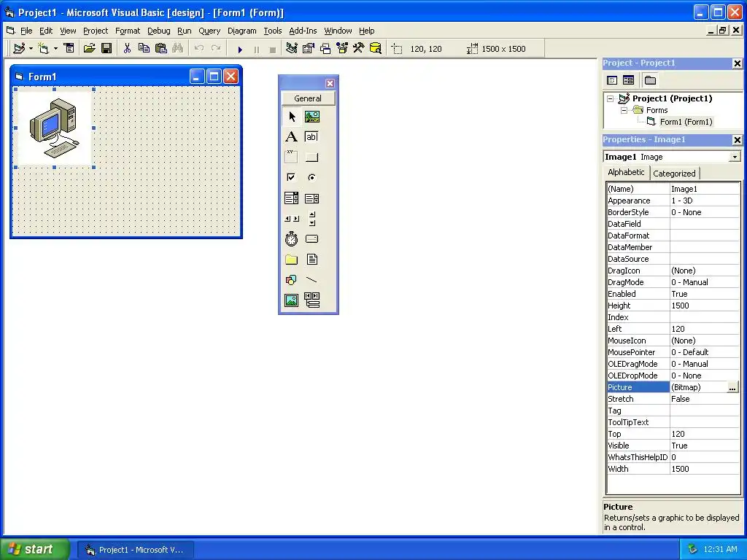
Task: Toggle Folders in the Project panel
Action: [x=650, y=80]
